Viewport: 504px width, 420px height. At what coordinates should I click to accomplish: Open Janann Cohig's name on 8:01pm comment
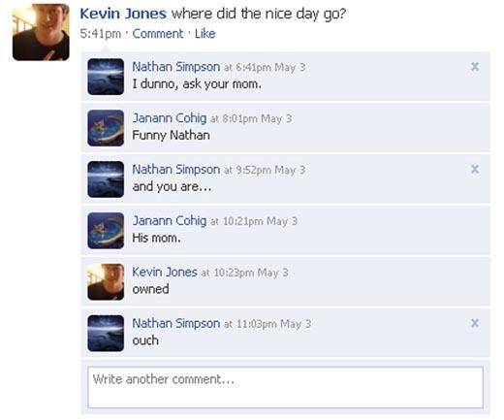pos(170,118)
